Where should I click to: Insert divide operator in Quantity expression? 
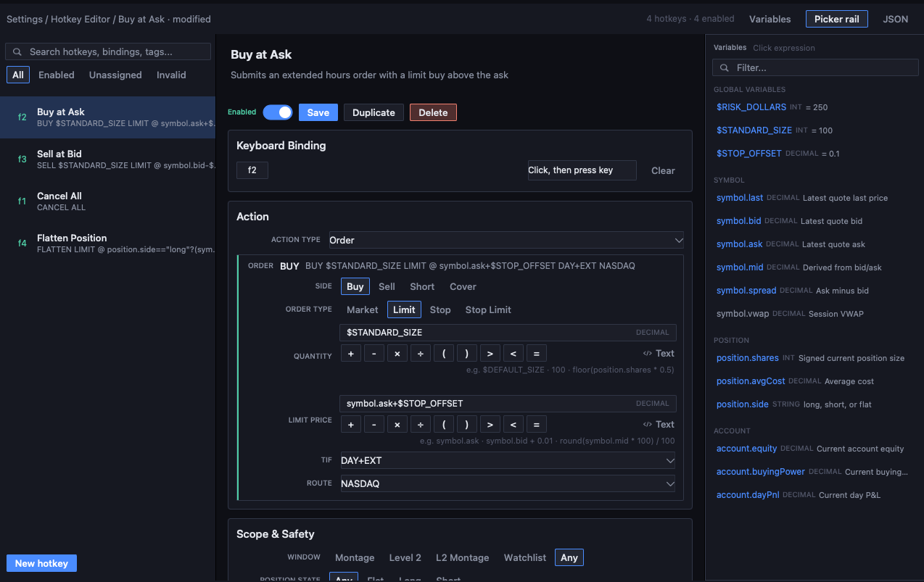click(421, 354)
